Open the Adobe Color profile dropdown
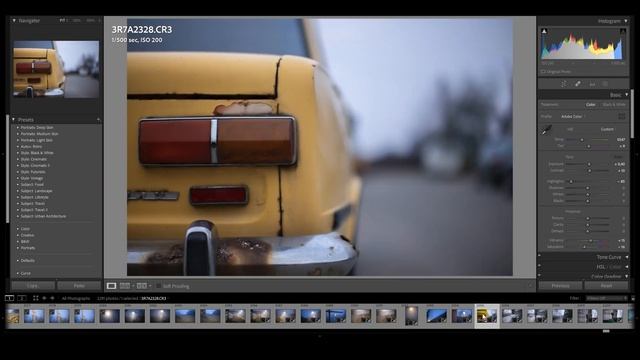Screen dimensions: 640x360 [x=572, y=116]
